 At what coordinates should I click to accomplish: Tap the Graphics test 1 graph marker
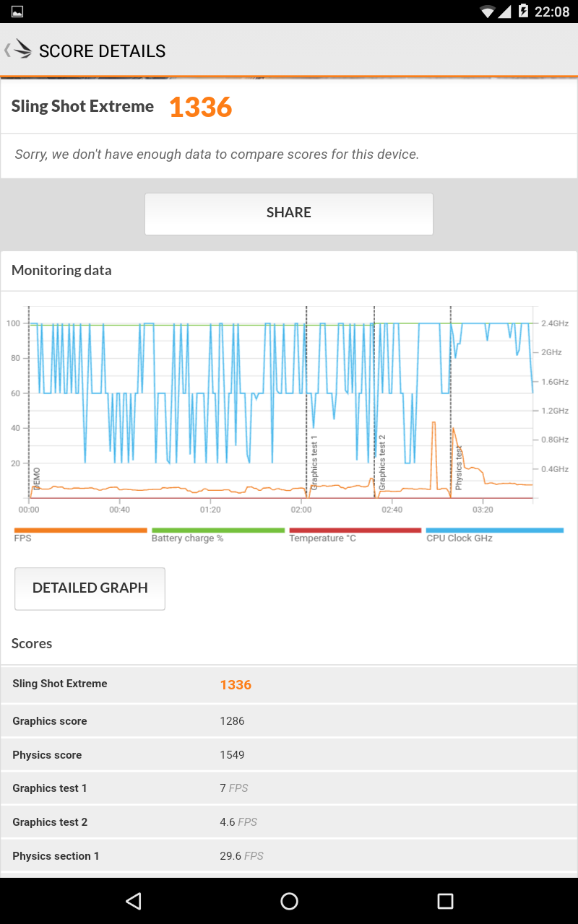tap(314, 463)
